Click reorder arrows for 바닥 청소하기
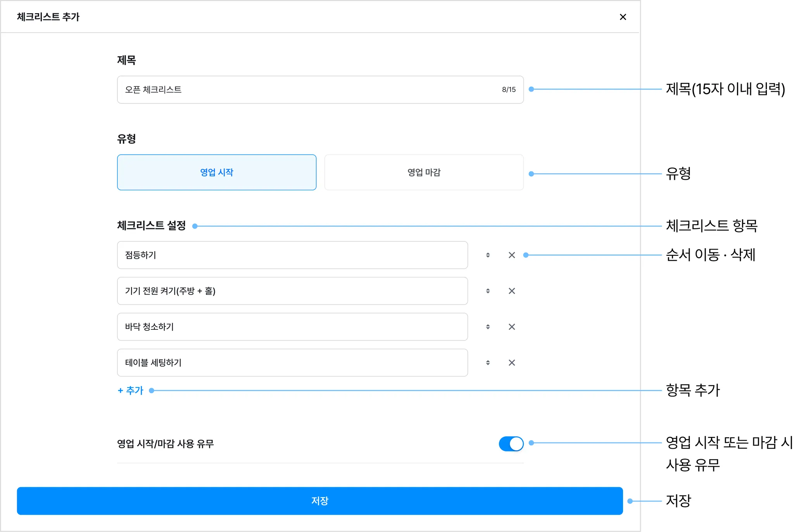The width and height of the screenshot is (794, 532). [x=488, y=327]
